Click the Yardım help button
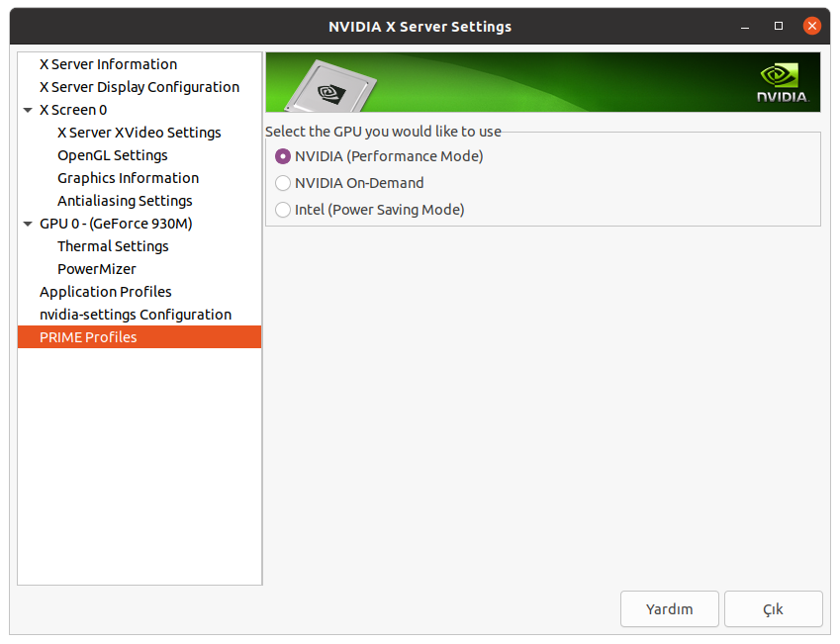The width and height of the screenshot is (840, 644). (670, 609)
